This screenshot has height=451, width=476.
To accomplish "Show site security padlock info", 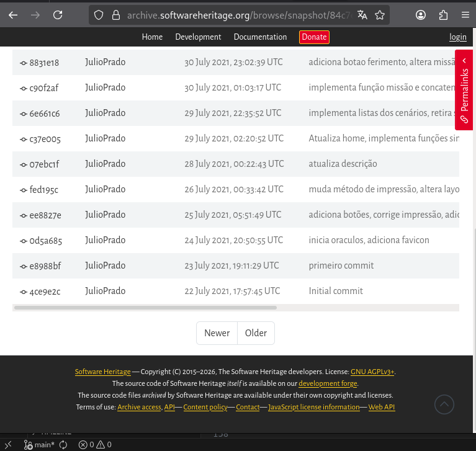I will pos(116,15).
